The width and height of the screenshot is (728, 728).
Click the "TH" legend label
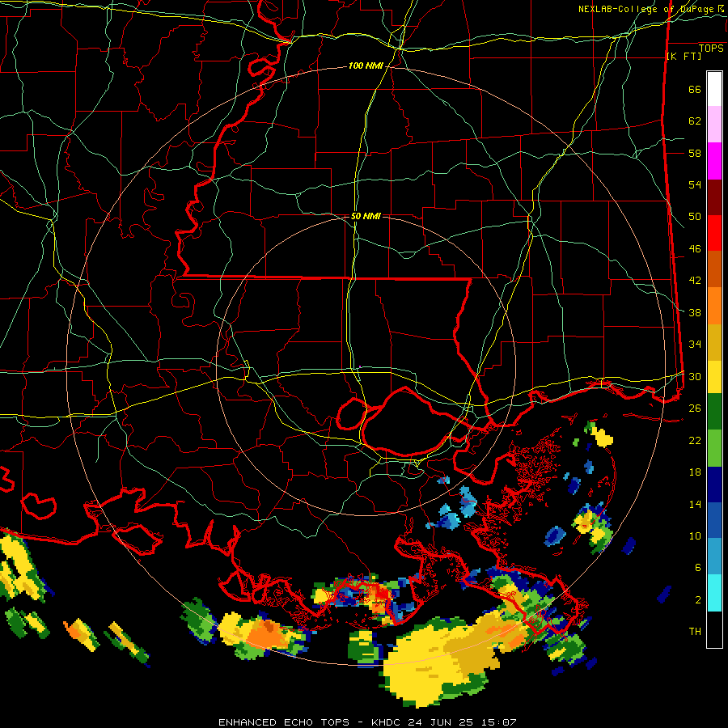(695, 632)
